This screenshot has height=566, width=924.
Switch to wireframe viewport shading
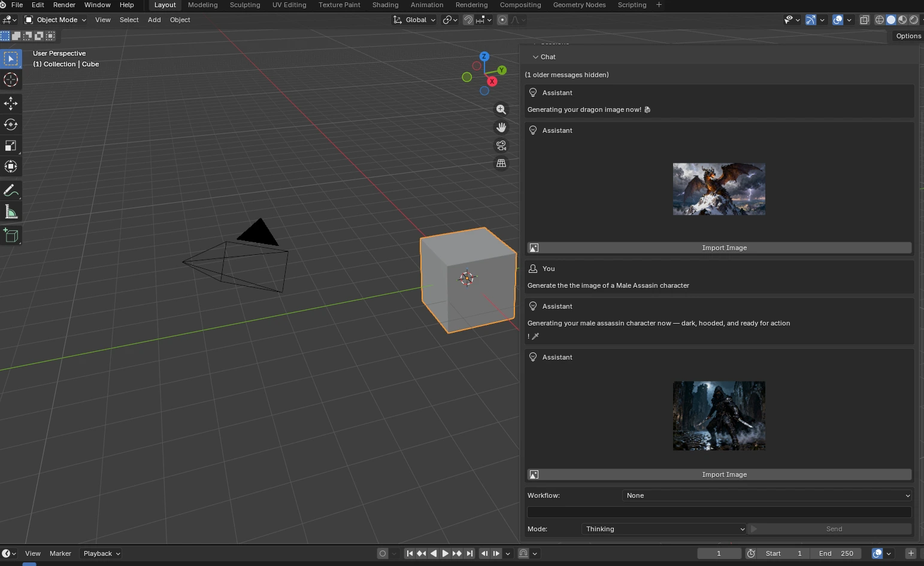click(x=880, y=20)
